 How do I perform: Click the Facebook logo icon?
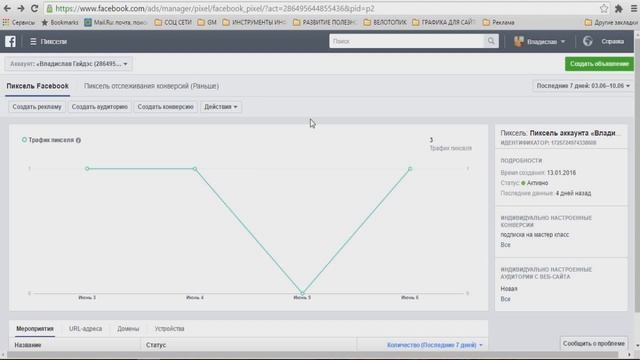pyautogui.click(x=10, y=41)
